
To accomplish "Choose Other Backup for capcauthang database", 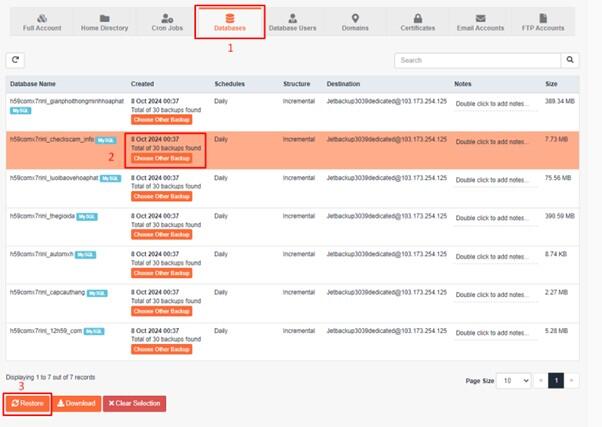I will pos(162,311).
